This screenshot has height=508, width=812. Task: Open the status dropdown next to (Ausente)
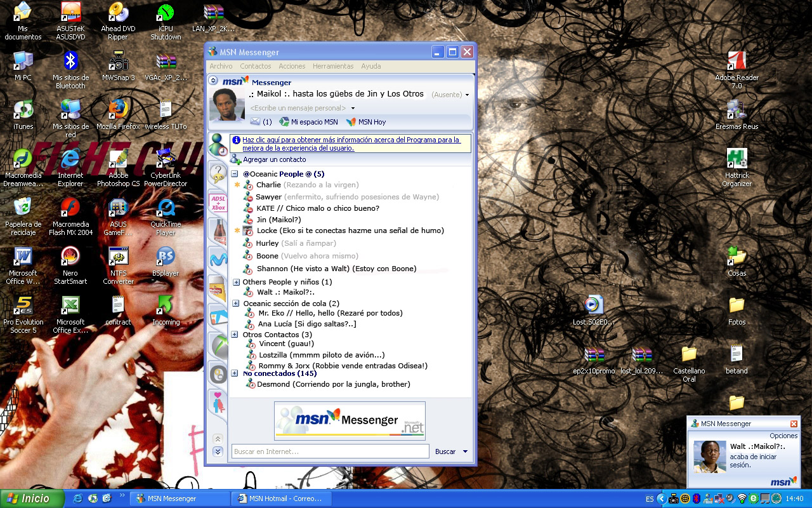468,95
